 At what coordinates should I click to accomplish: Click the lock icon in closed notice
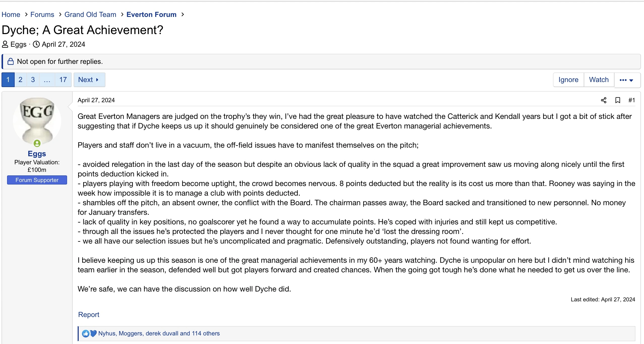(11, 62)
